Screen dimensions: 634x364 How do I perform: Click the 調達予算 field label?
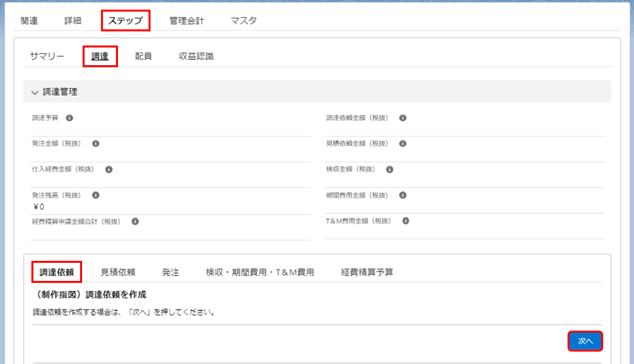point(45,118)
